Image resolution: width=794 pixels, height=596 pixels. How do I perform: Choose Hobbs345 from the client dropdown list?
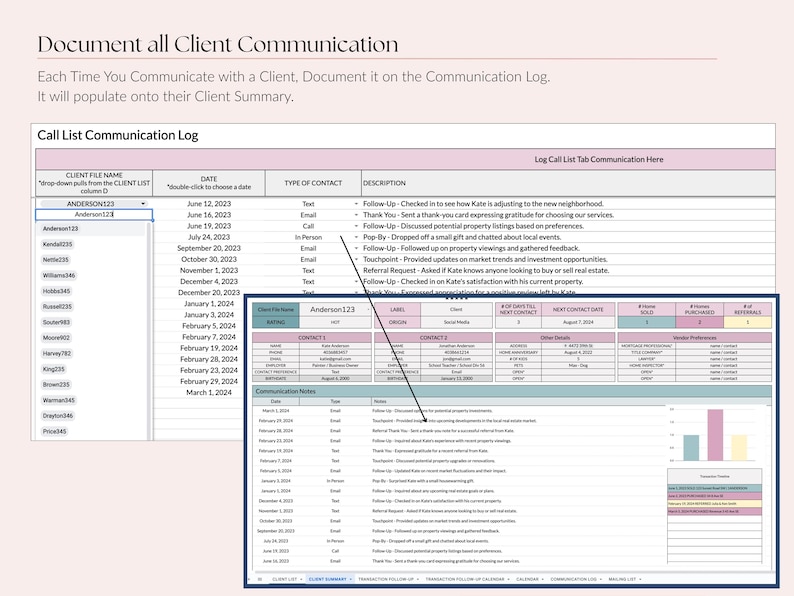coord(56,291)
